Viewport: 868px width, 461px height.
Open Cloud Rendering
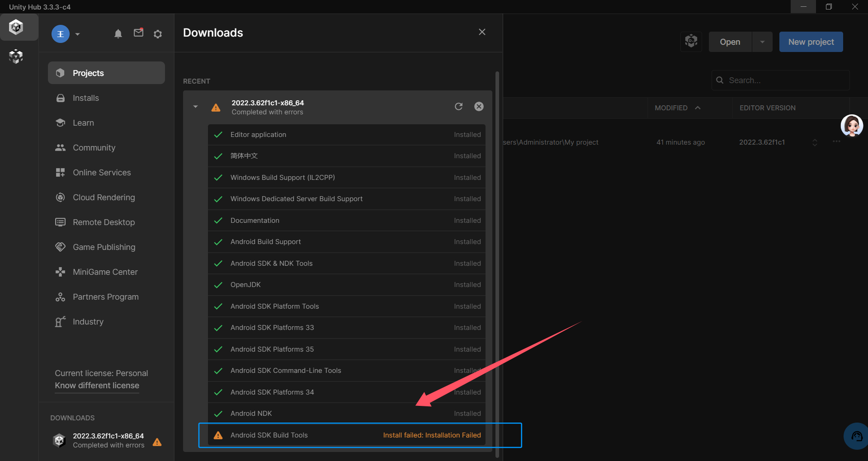[106, 198]
